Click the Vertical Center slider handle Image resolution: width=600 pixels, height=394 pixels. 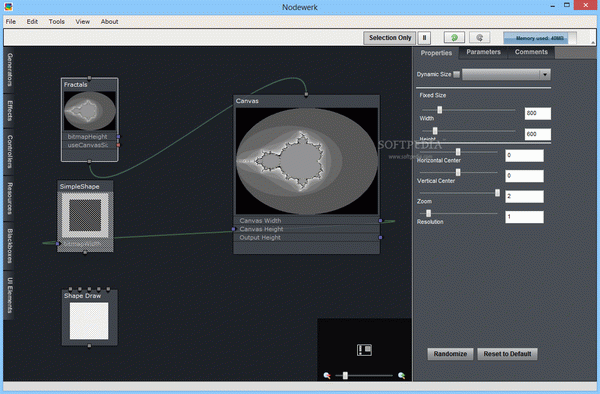click(458, 173)
